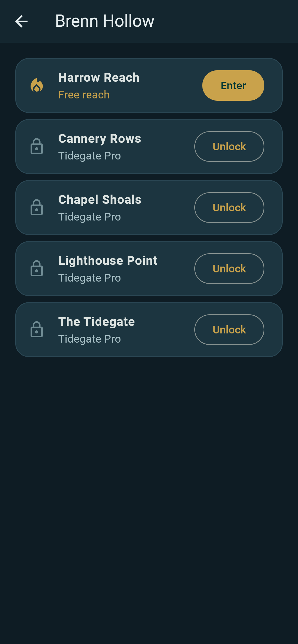Click Tidegate Pro under Cannery Rows
Image resolution: width=298 pixels, height=644 pixels.
point(89,156)
